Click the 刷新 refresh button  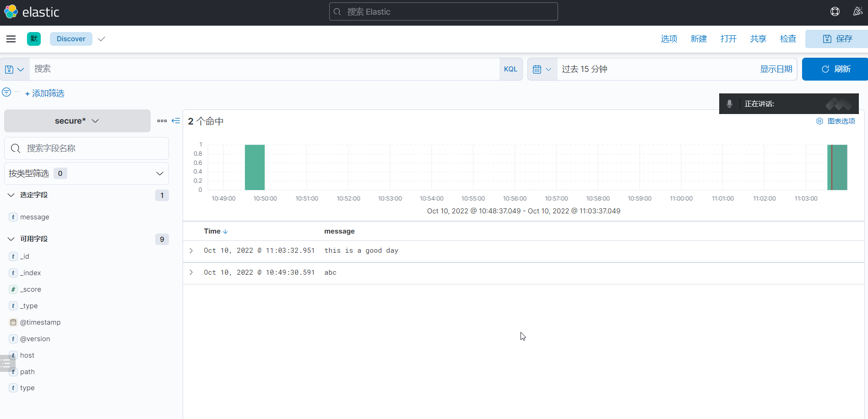835,69
